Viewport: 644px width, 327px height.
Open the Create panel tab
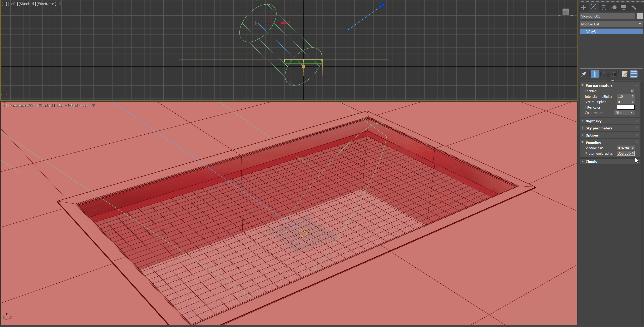(x=584, y=7)
